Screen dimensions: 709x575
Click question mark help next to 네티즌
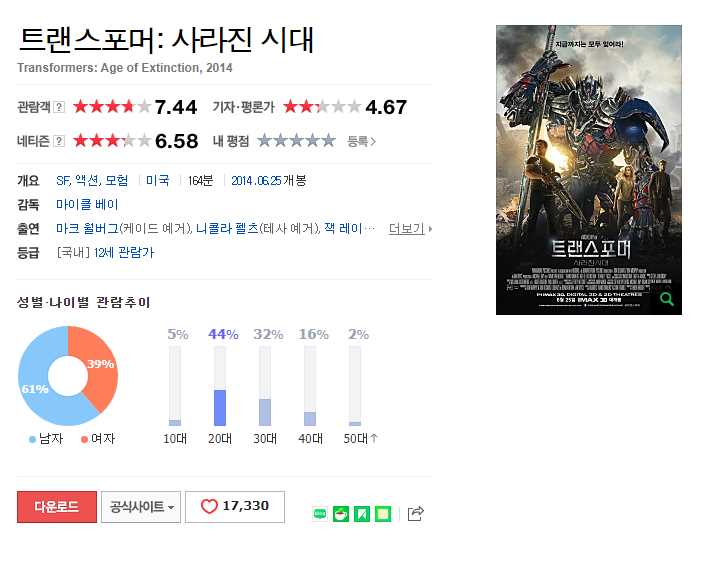click(59, 141)
